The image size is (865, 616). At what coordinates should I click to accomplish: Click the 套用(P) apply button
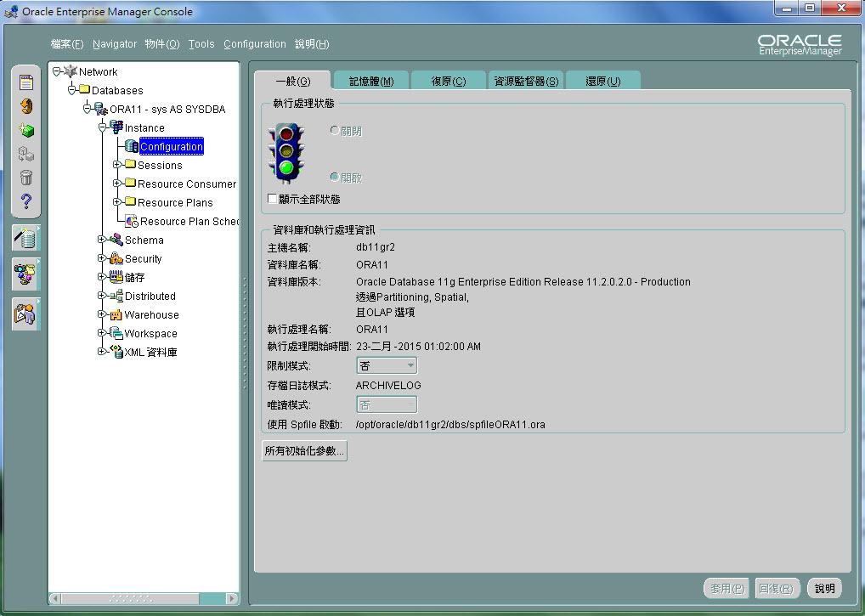point(727,589)
